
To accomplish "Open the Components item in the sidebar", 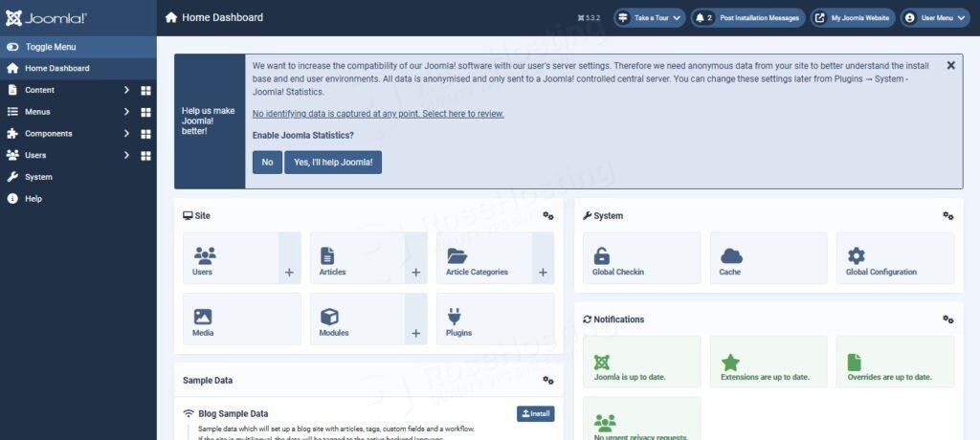I will point(48,134).
